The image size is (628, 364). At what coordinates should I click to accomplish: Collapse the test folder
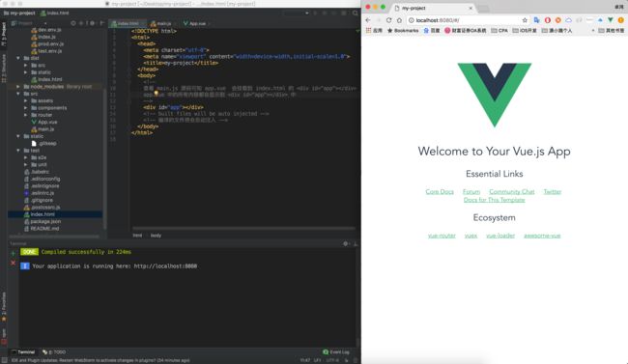[x=18, y=151]
